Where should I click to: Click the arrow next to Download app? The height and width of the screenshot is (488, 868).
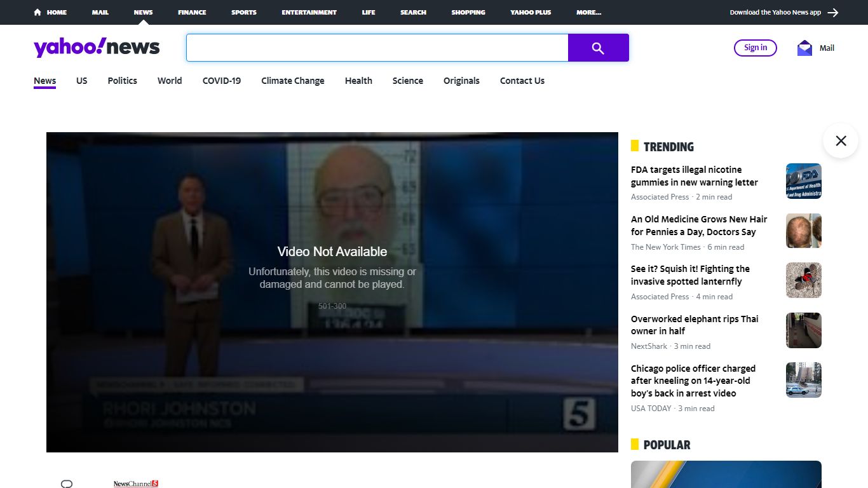coord(833,12)
